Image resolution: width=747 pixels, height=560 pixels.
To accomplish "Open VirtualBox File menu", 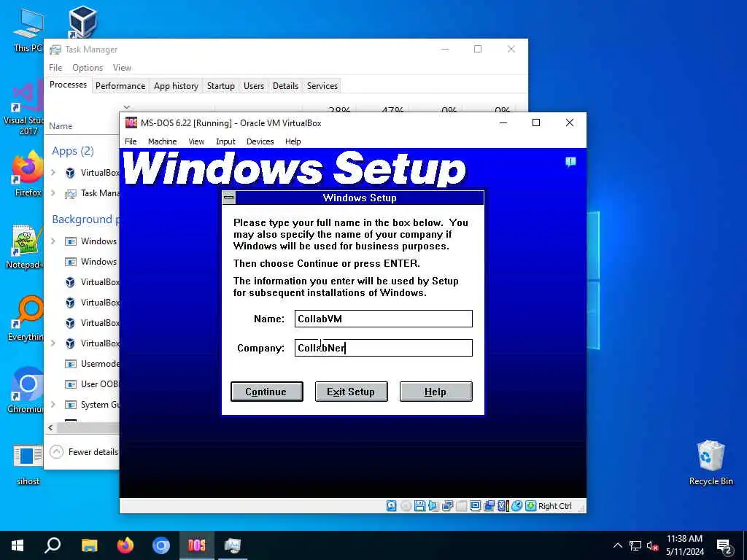I will pos(131,141).
